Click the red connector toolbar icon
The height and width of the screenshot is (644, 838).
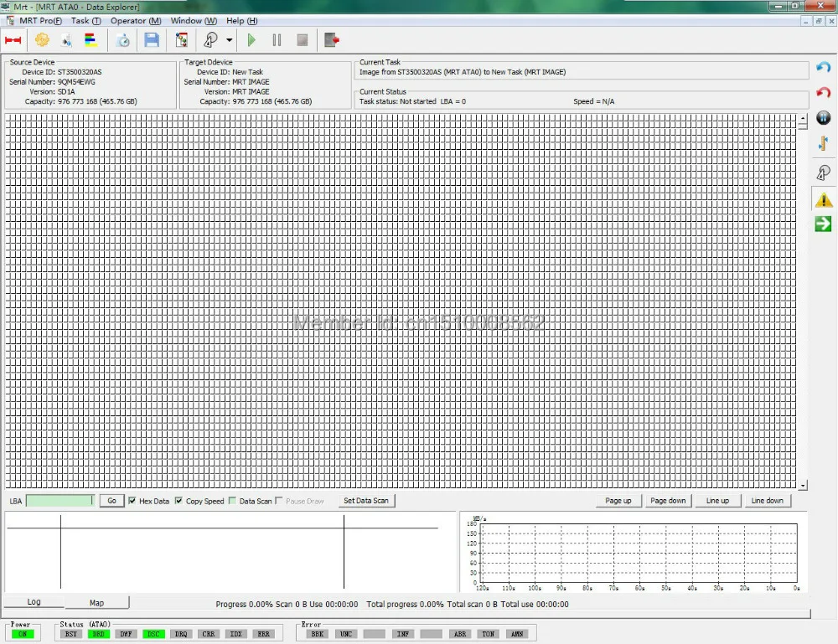[x=13, y=40]
